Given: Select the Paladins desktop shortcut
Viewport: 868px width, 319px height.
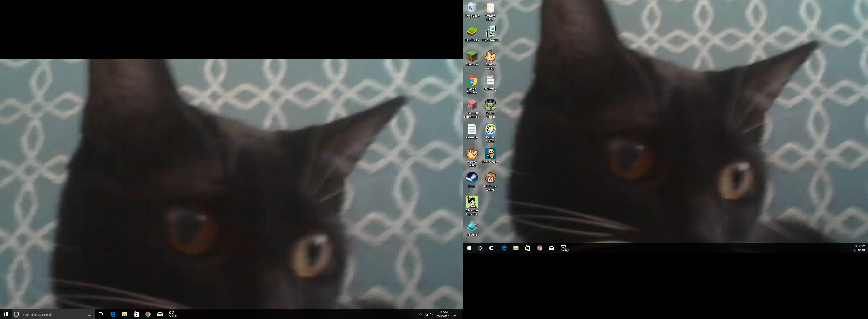Looking at the screenshot, I should click(x=472, y=228).
